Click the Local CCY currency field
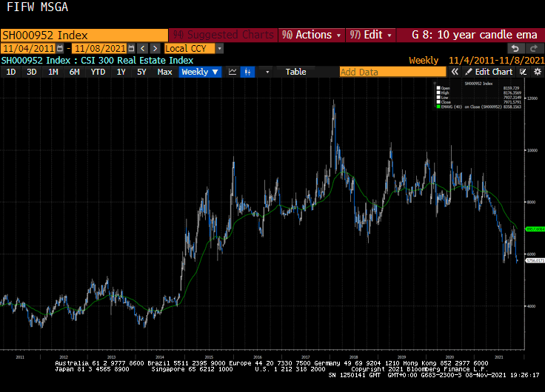 (190, 48)
